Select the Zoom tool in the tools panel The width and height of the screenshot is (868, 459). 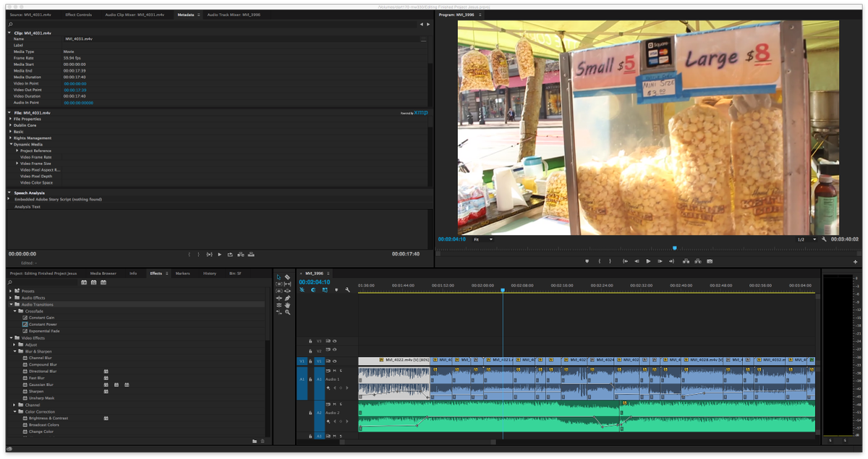288,312
